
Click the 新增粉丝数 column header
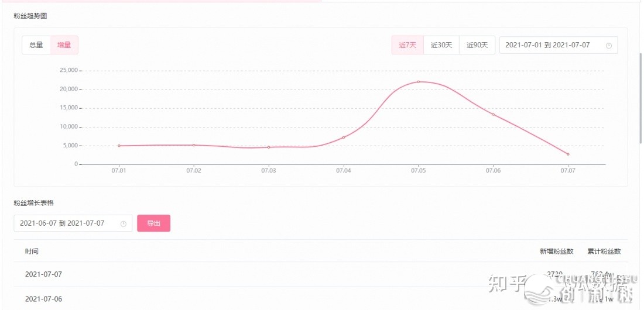pyautogui.click(x=555, y=252)
